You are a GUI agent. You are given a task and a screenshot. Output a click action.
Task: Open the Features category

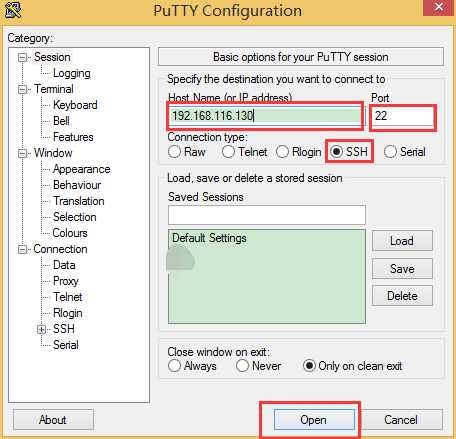click(x=73, y=137)
